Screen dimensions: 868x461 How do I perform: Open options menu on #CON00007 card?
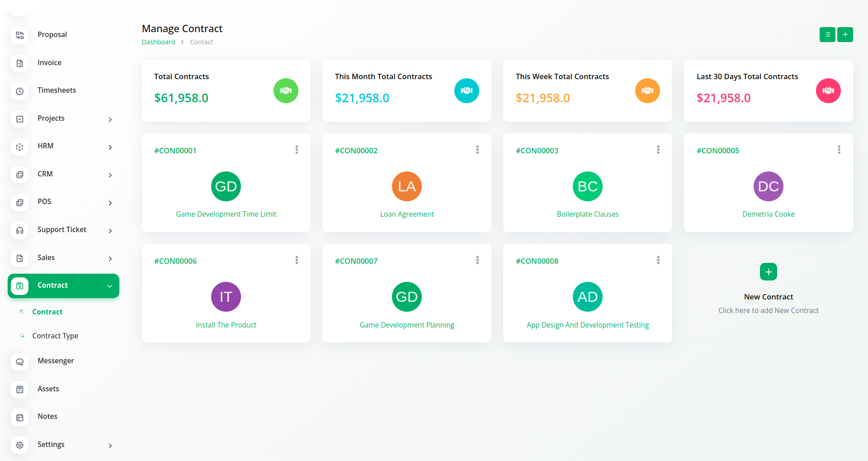click(x=477, y=260)
